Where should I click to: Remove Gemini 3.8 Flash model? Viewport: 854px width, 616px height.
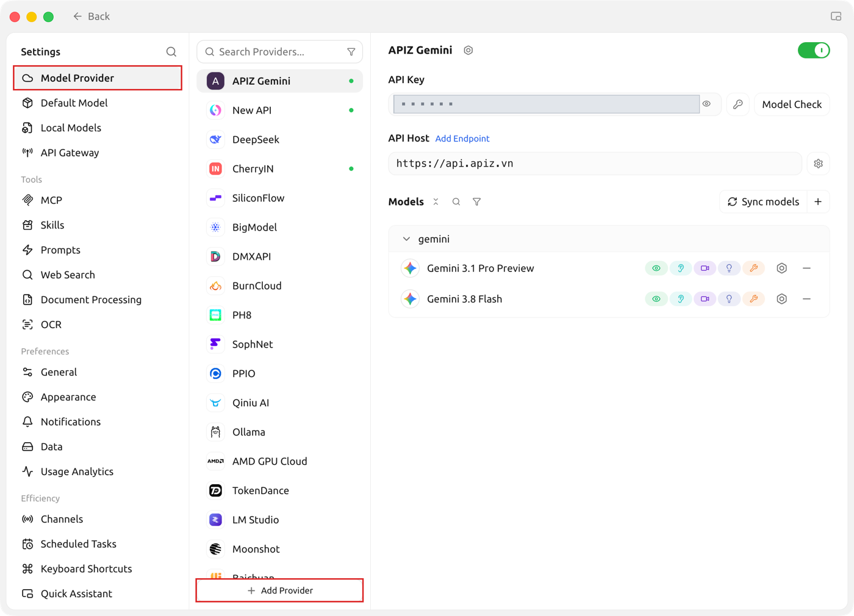tap(806, 299)
